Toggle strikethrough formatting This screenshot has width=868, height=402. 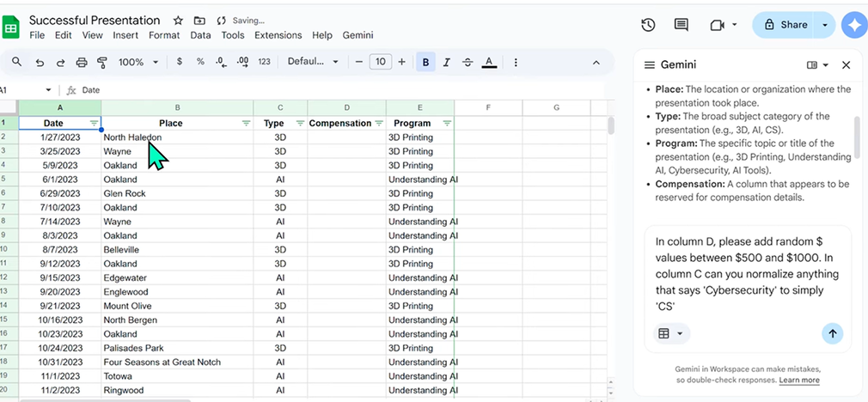(468, 63)
